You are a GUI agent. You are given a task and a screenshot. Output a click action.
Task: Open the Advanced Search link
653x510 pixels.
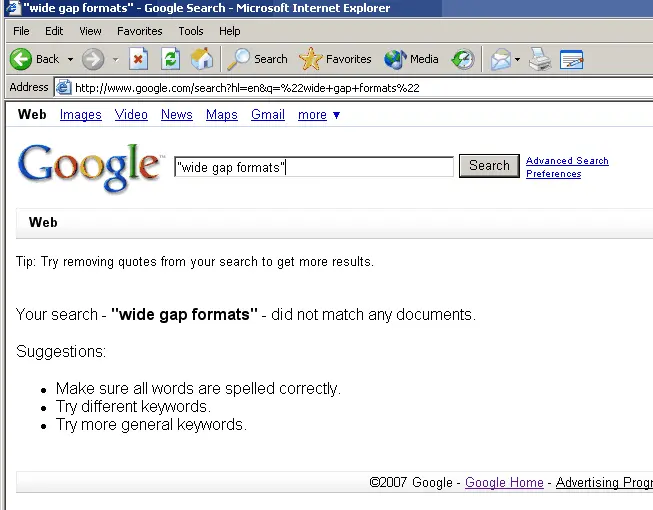(567, 161)
